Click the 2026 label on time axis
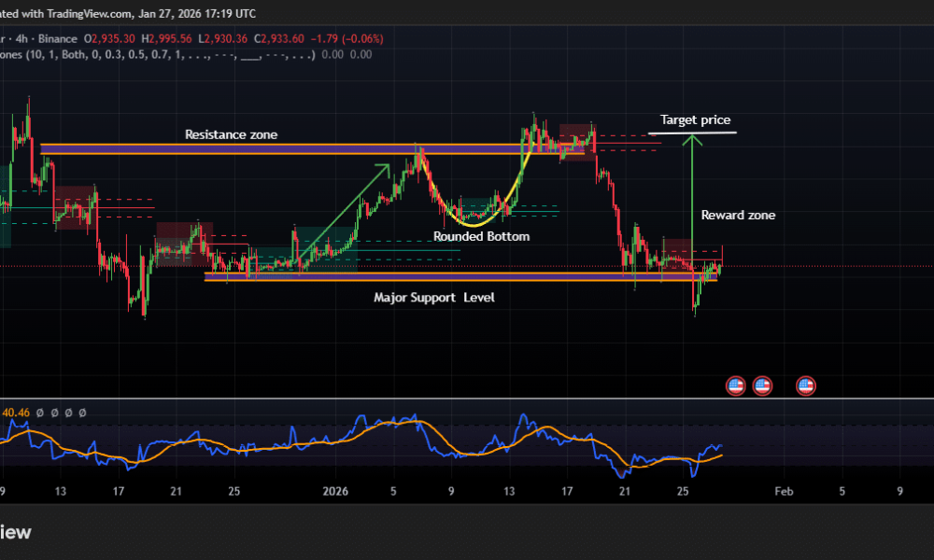 334,491
